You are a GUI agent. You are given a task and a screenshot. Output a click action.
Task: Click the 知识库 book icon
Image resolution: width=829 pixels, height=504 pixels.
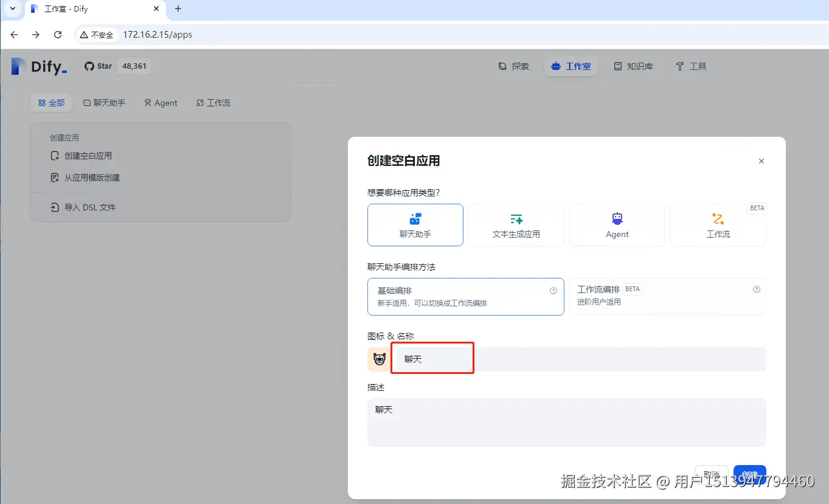coord(618,66)
